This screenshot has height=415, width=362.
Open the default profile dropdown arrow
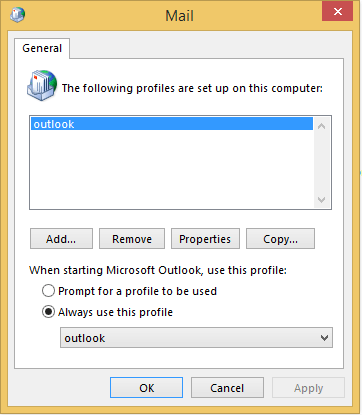[x=324, y=338]
